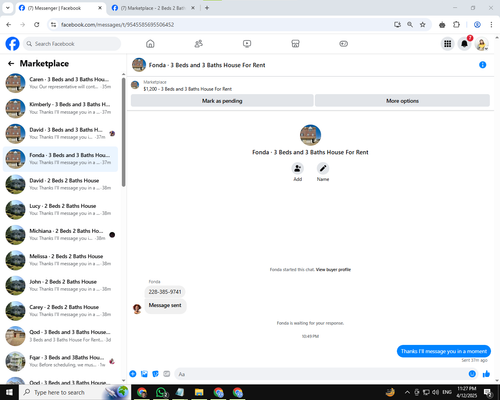Open Windows notification center

[x=488, y=393]
